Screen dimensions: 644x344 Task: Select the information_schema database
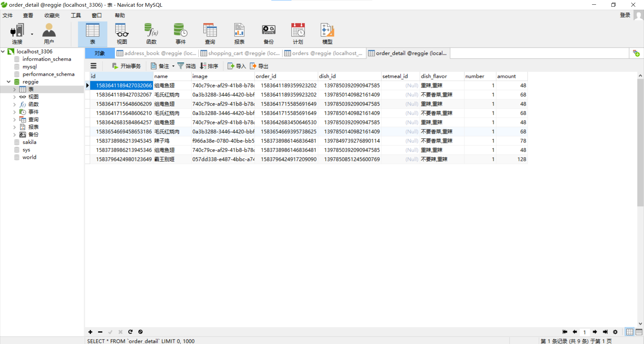(x=47, y=59)
